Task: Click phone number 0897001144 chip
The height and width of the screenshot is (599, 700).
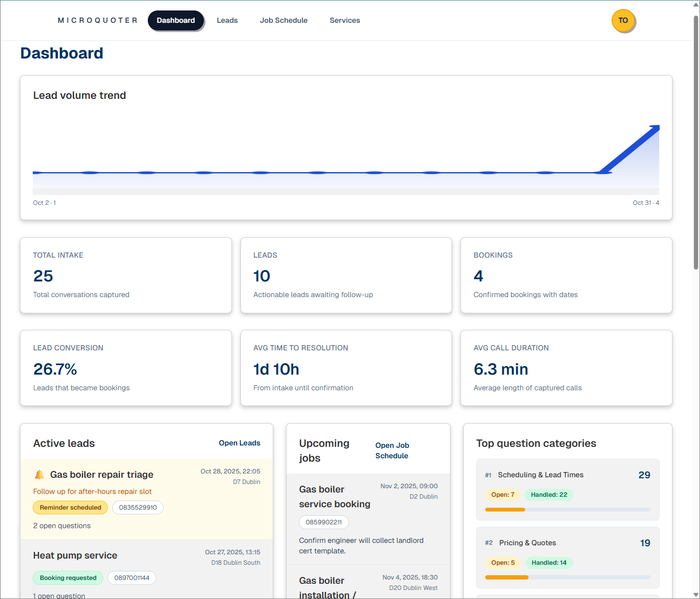Action: (x=132, y=578)
